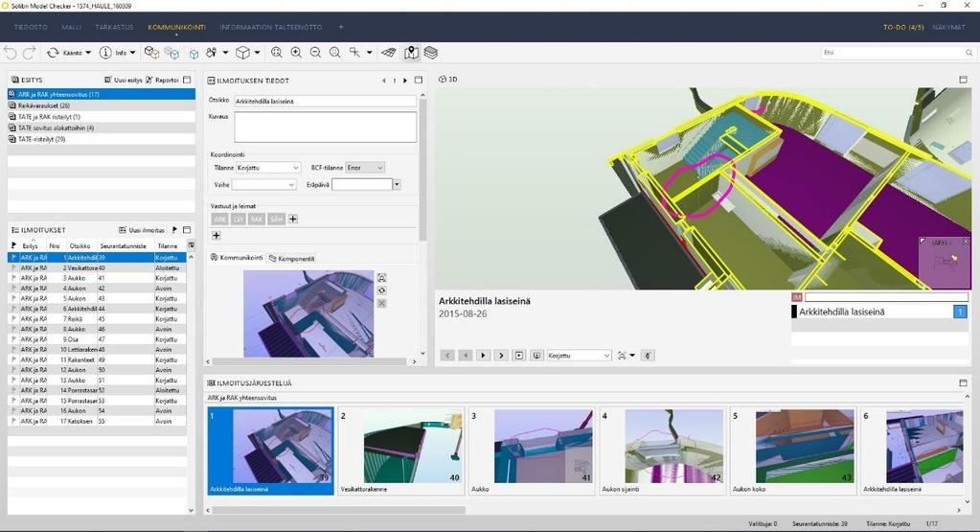Click the sectioning tool icon
This screenshot has height=532, width=980.
click(x=355, y=53)
